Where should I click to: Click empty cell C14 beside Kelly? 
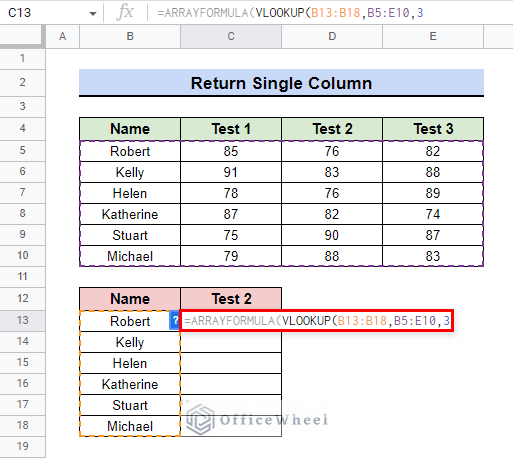[x=231, y=342]
